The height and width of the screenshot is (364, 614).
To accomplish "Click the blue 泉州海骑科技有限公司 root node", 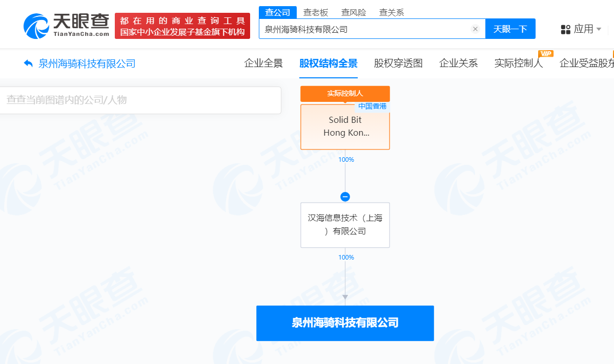I will (x=345, y=323).
